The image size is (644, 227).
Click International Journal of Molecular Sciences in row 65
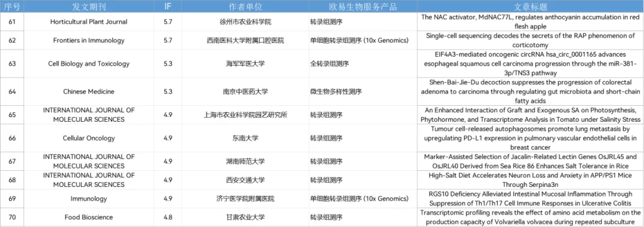89,115
